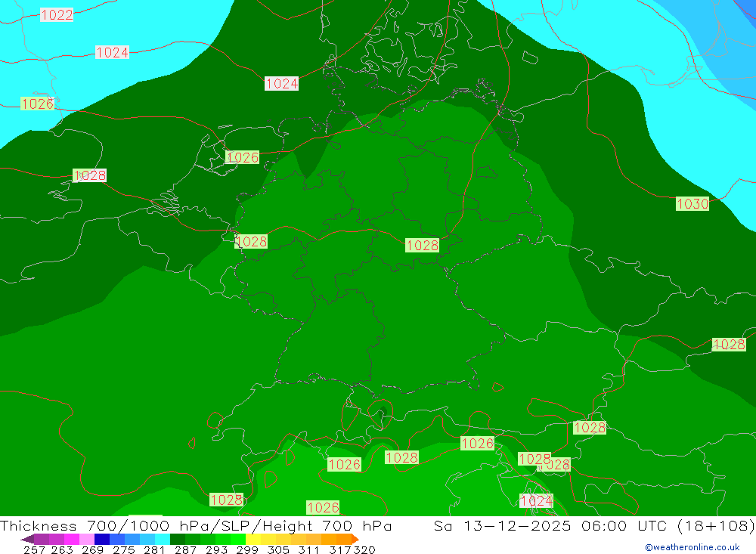Open the weatheronline.co.uk copyright link
Screen dimensions: 756x554
692,547
